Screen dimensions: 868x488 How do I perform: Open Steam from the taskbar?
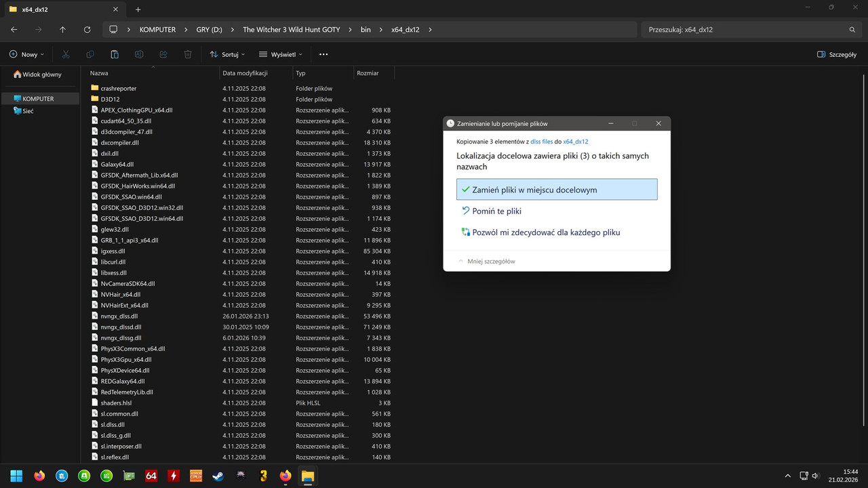(x=218, y=476)
